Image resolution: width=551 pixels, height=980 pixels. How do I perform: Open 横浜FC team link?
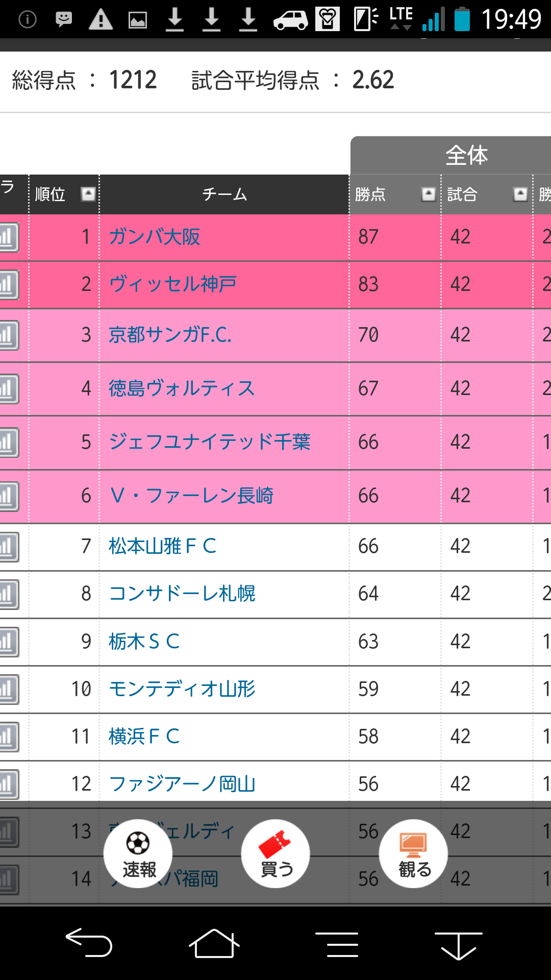[x=144, y=737]
